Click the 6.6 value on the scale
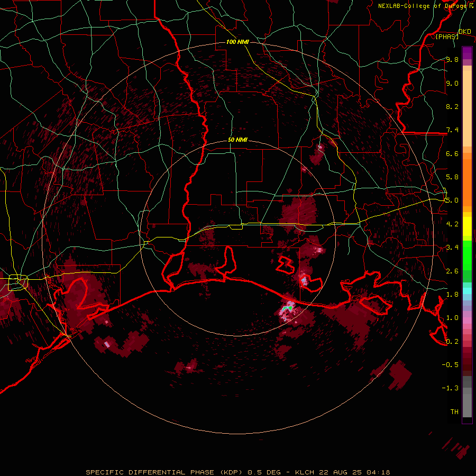This screenshot has width=476, height=476. pyautogui.click(x=452, y=153)
